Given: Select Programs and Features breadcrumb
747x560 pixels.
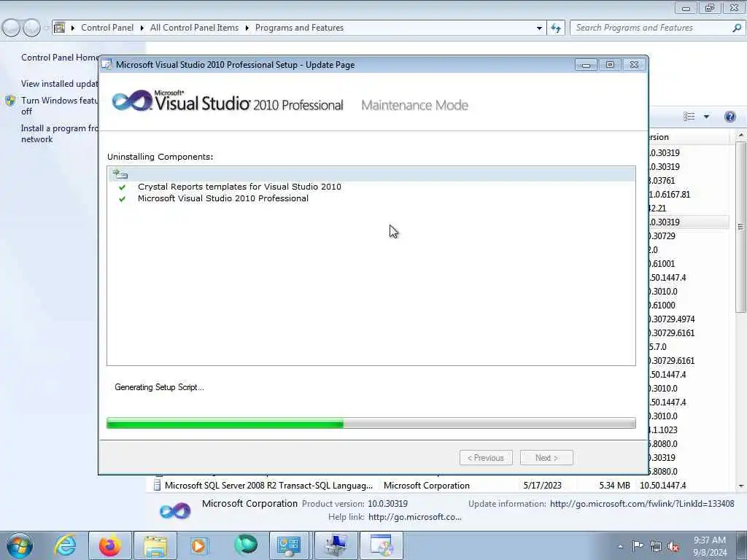Looking at the screenshot, I should (299, 28).
